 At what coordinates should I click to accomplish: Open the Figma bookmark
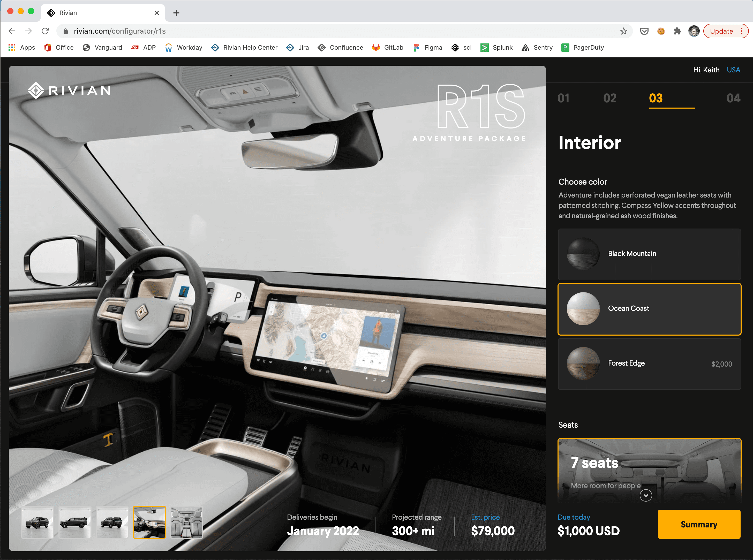pos(427,48)
